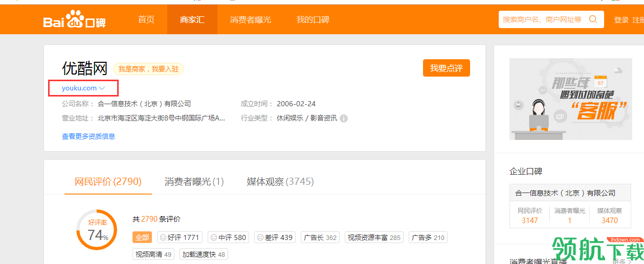
Task: Switch to 消费者曝光 (1) tab
Action: point(194,181)
